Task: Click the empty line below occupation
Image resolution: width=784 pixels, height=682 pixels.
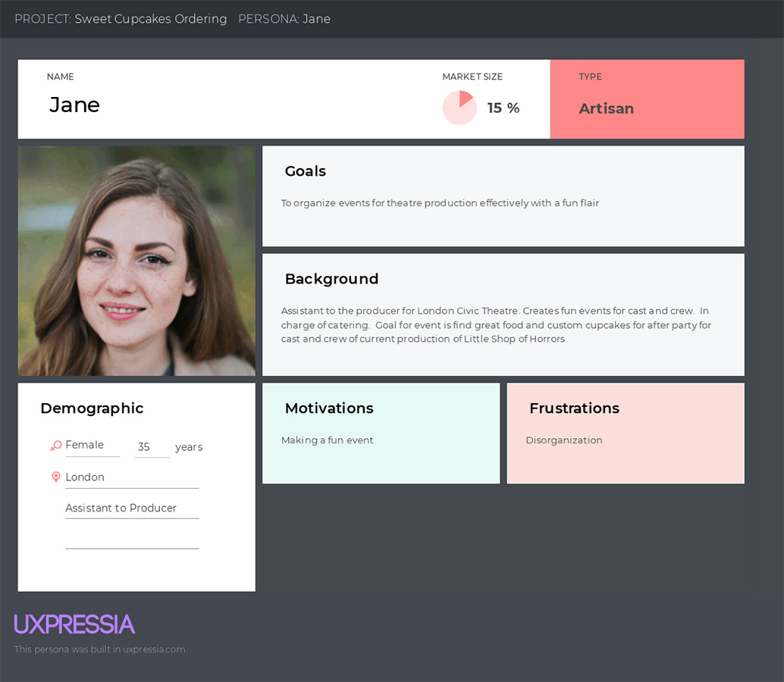Action: pyautogui.click(x=132, y=540)
